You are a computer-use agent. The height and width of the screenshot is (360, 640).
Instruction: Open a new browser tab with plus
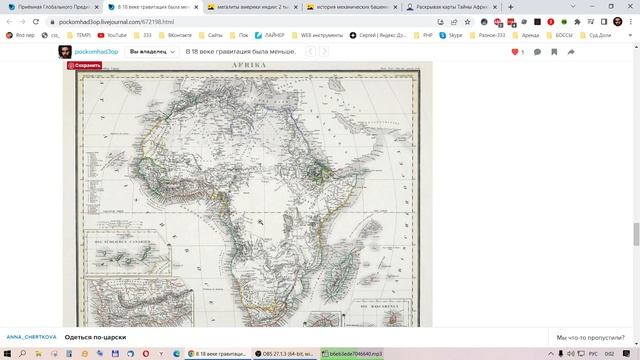click(511, 7)
